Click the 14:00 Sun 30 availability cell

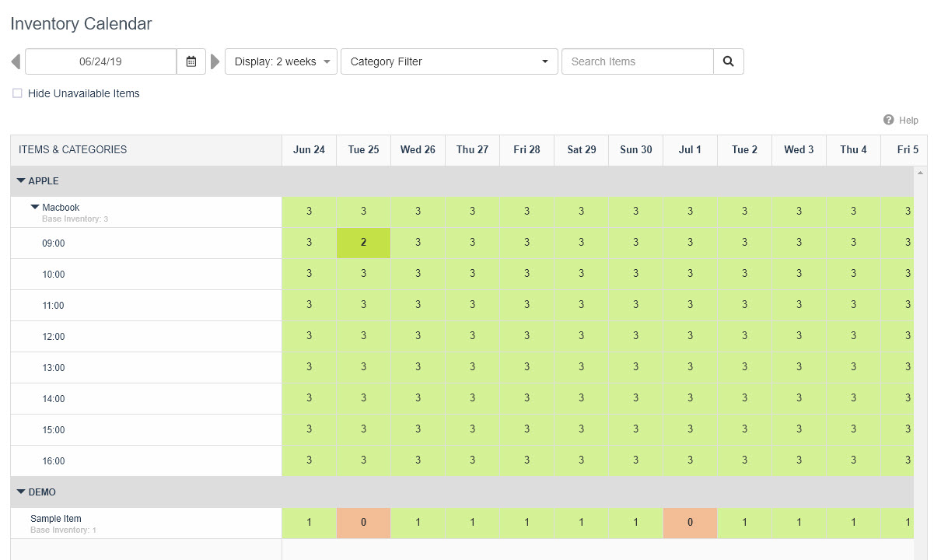(x=635, y=398)
